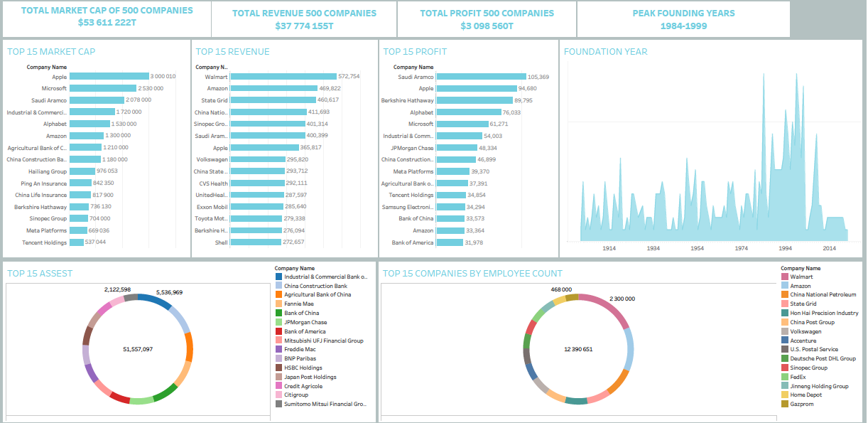Click the Total Revenue 500 Companies card
The height and width of the screenshot is (423, 868).
[x=303, y=19]
